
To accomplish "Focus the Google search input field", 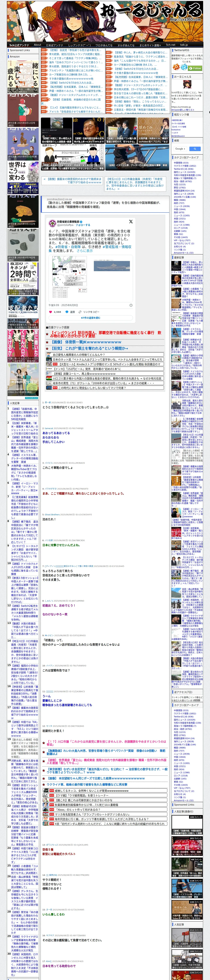I will pos(181,149).
